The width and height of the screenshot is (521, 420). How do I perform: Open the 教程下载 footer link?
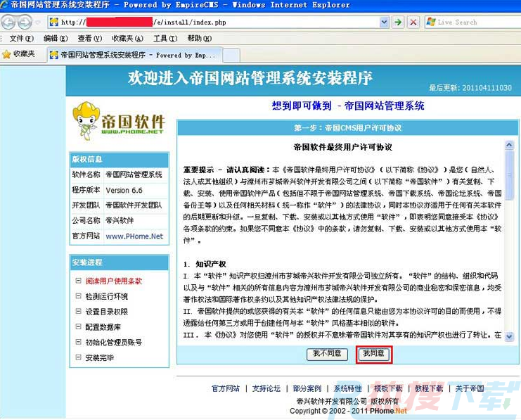pos(429,388)
